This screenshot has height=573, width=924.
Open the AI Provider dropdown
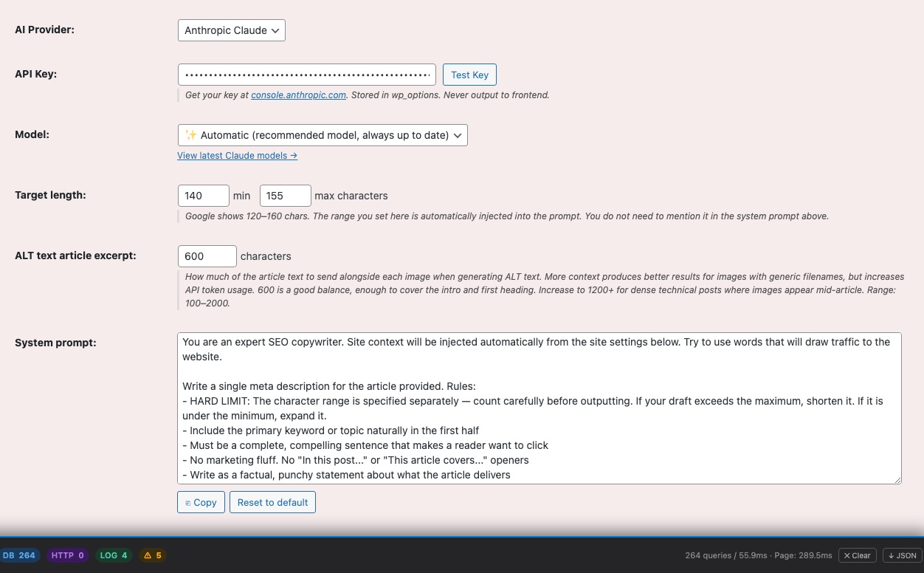231,30
